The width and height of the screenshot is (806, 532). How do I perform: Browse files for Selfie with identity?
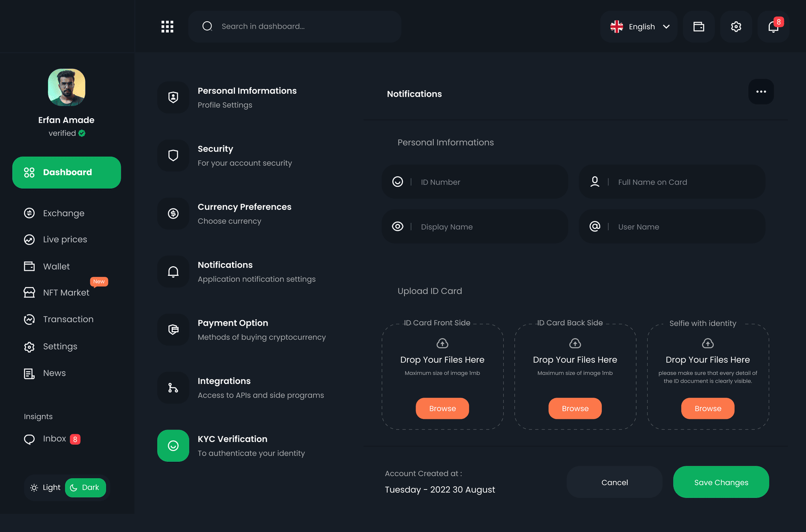(708, 409)
